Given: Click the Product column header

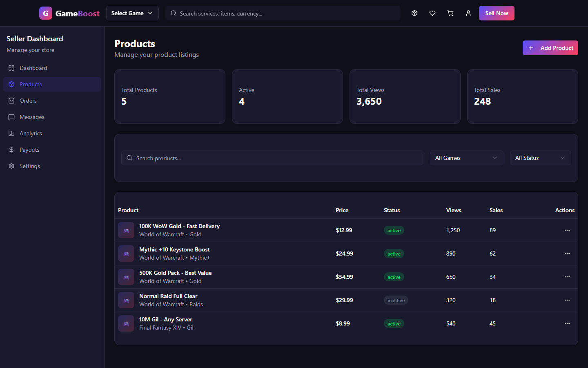Looking at the screenshot, I should [x=128, y=210].
